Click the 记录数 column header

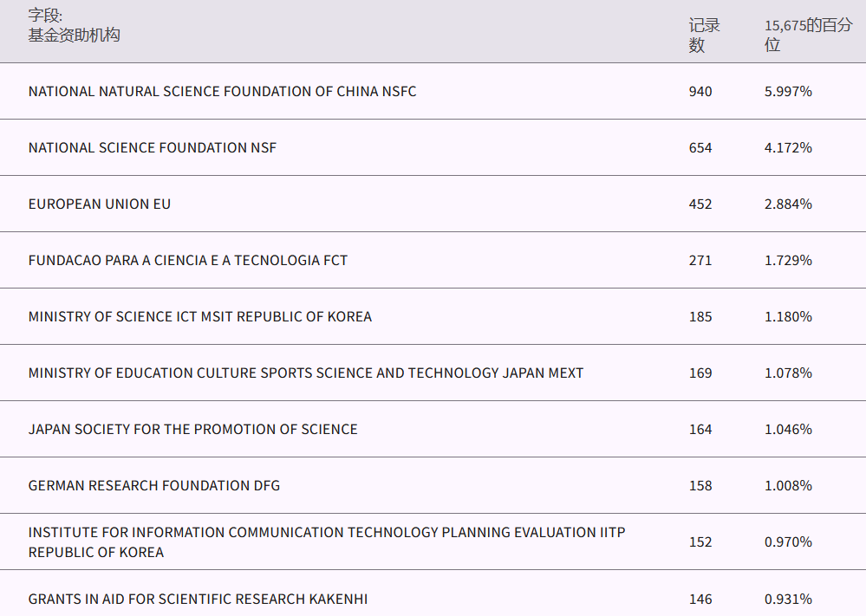(704, 36)
